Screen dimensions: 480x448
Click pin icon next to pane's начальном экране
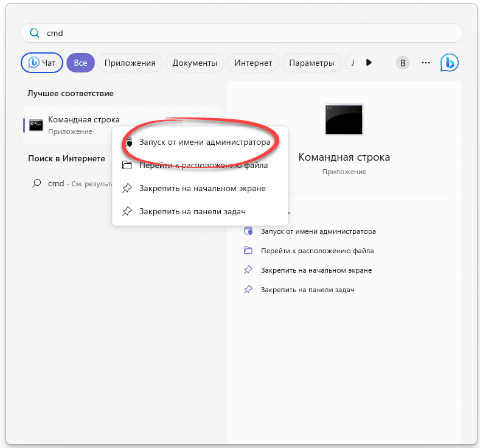[x=248, y=270]
